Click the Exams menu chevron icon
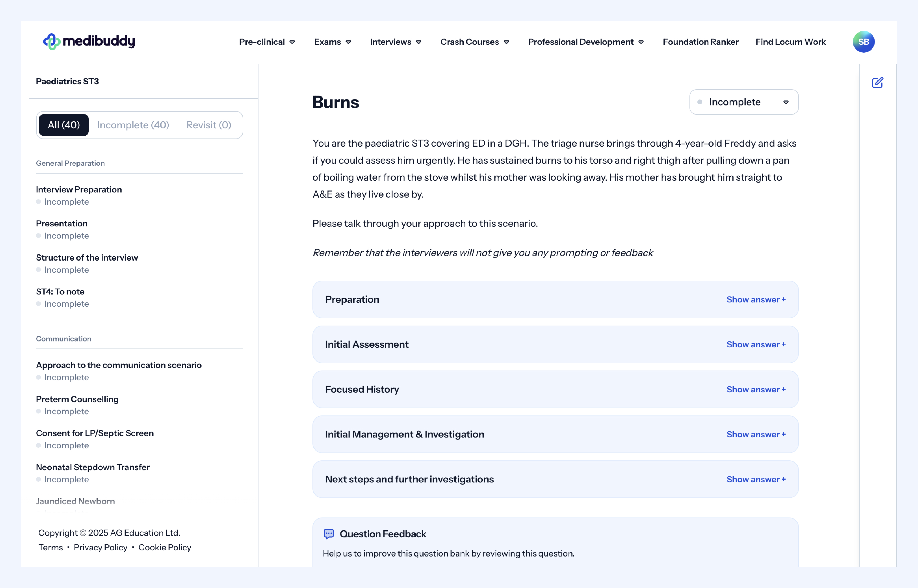Viewport: 918px width, 588px height. tap(348, 42)
